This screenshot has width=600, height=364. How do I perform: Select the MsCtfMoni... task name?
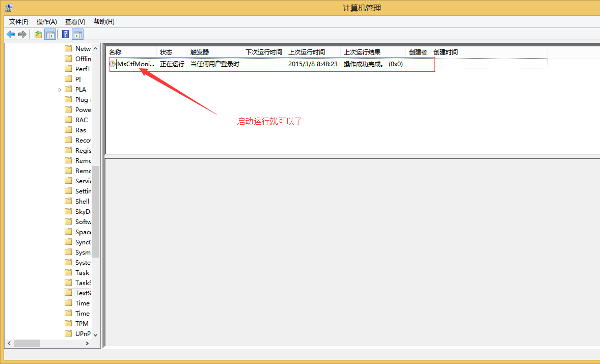click(x=135, y=64)
